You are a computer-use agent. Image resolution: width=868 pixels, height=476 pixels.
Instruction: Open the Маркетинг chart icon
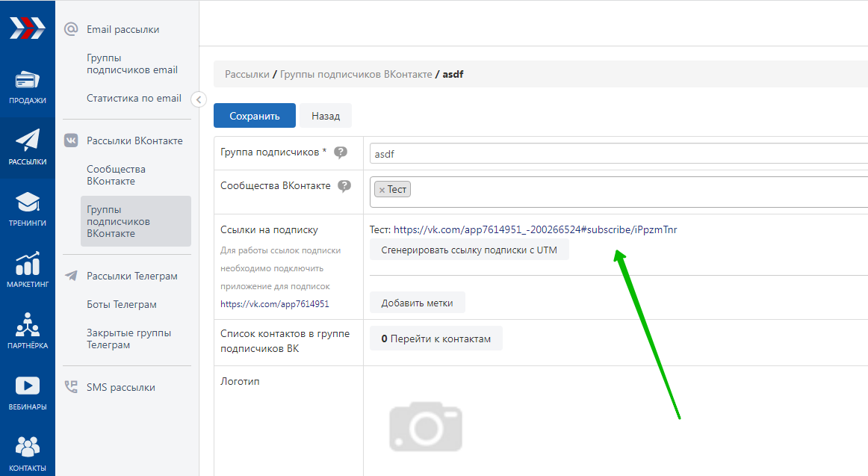coord(28,265)
